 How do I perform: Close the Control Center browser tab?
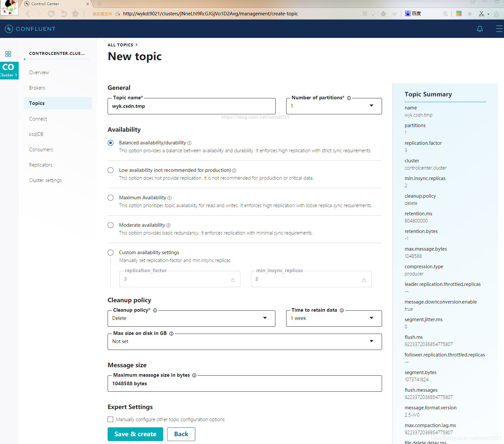88,4
